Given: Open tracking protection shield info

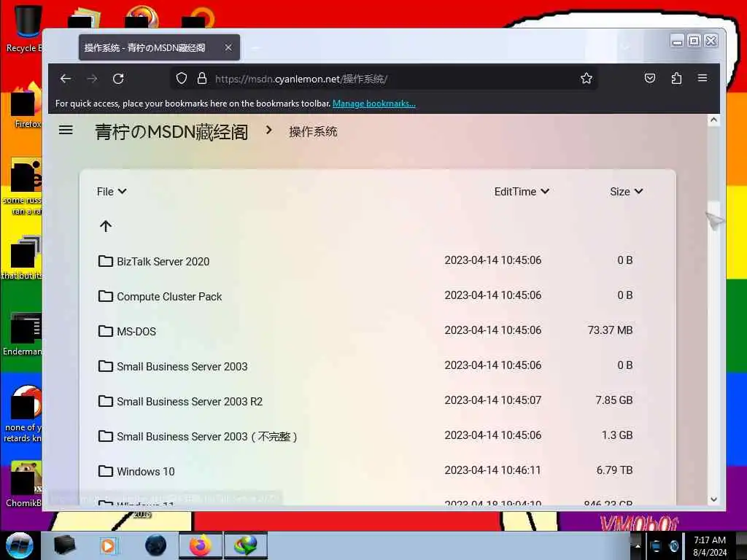Looking at the screenshot, I should (x=182, y=78).
